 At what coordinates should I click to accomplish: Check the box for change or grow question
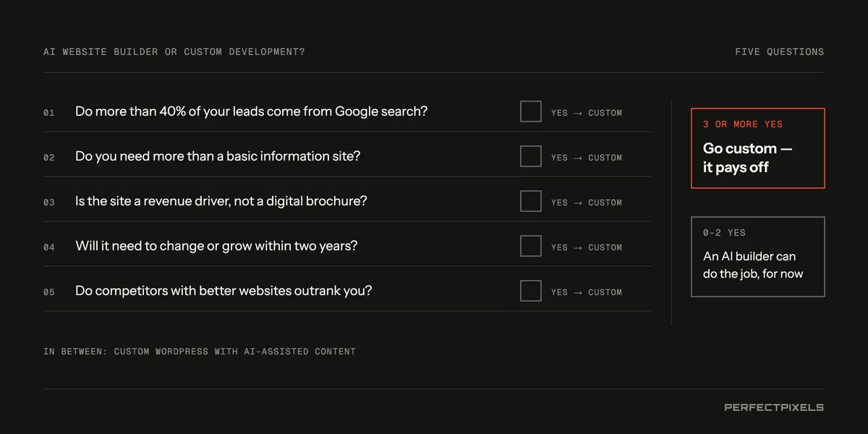[x=531, y=246]
